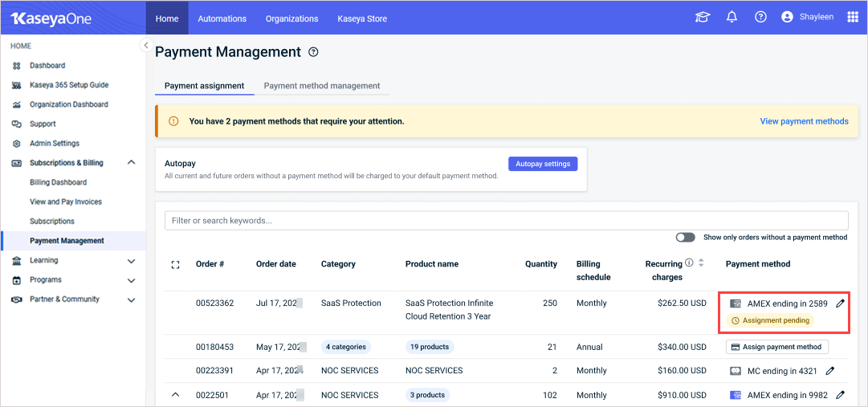Open the Kaseya Store top tab

362,18
